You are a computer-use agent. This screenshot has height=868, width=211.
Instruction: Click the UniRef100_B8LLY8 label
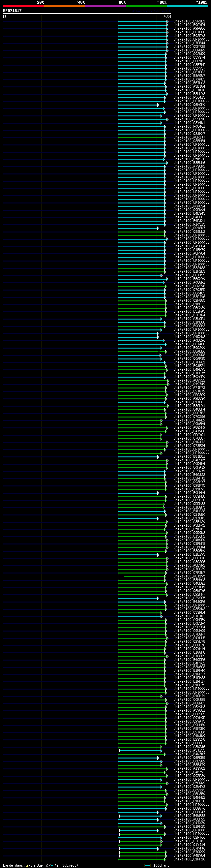(x=189, y=94)
